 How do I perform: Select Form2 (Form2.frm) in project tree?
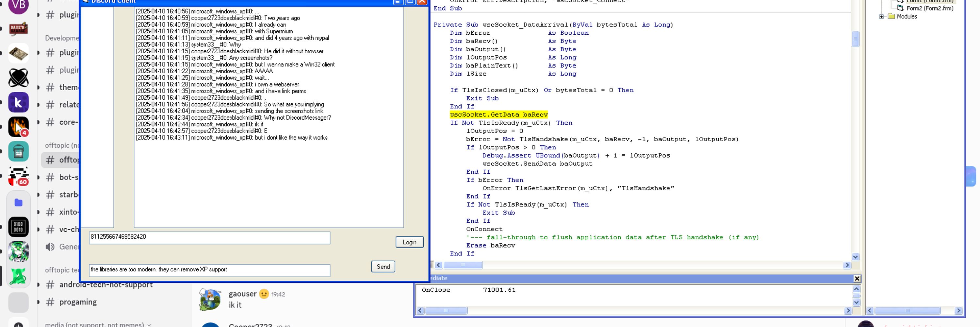tap(929, 8)
